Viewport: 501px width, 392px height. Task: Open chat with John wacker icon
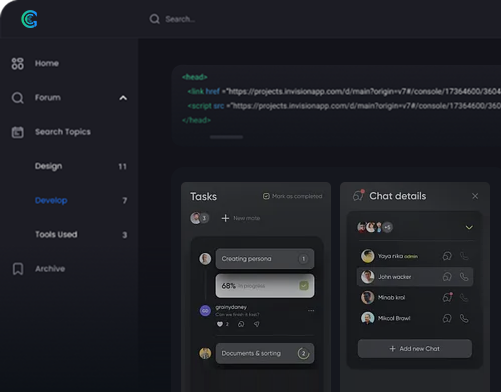click(x=447, y=277)
